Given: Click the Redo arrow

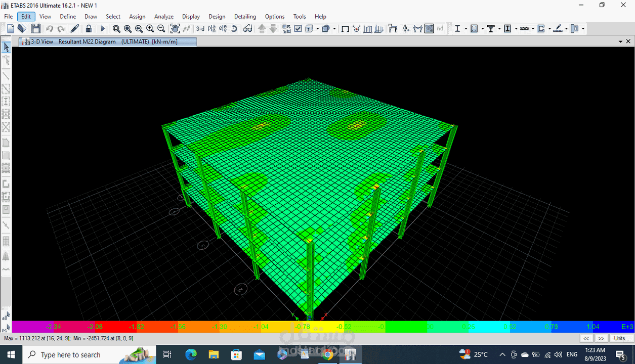Looking at the screenshot, I should coord(61,29).
